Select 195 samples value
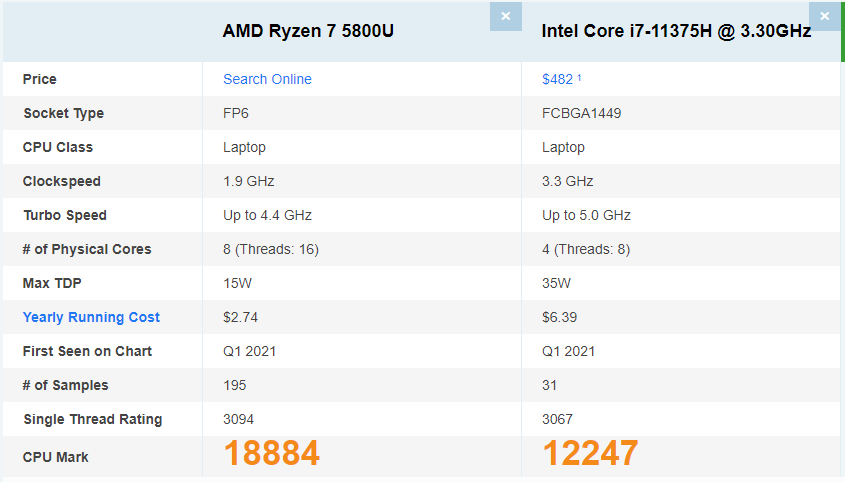This screenshot has height=482, width=845. [x=234, y=385]
